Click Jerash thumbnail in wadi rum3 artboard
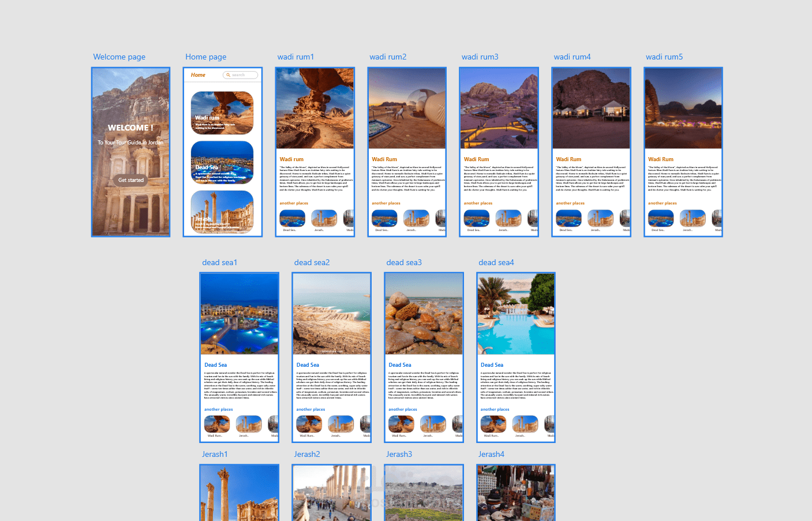 508,218
